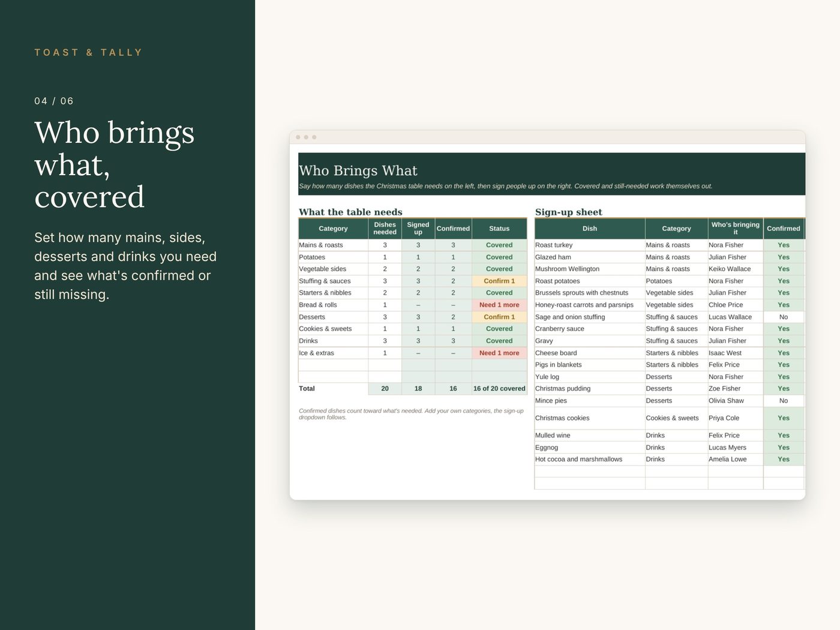
Task: Select the 'Eggnog' dish cell
Action: [x=590, y=448]
